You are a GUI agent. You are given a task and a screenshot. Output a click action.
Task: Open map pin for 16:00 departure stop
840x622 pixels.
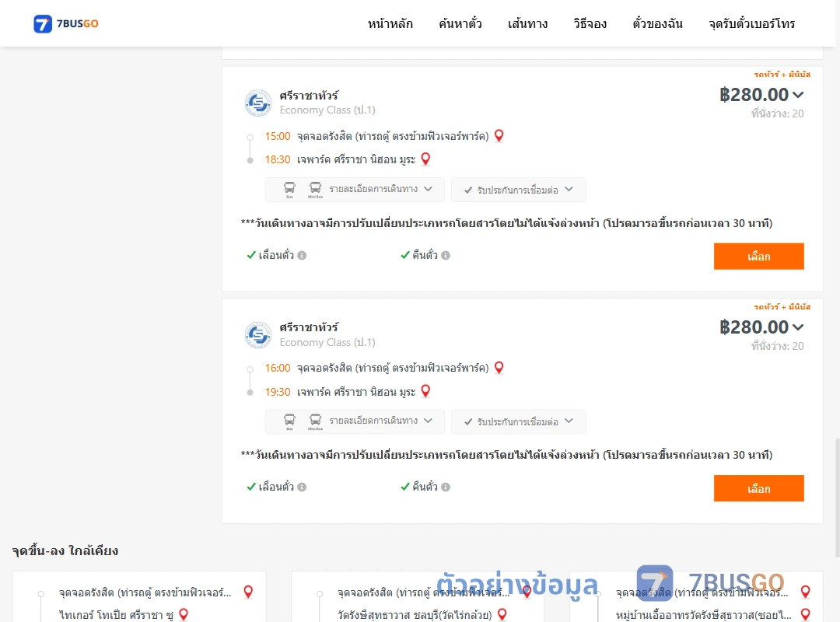pyautogui.click(x=499, y=368)
